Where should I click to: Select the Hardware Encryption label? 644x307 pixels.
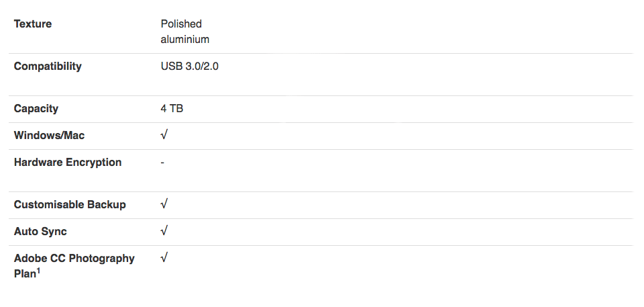(68, 162)
